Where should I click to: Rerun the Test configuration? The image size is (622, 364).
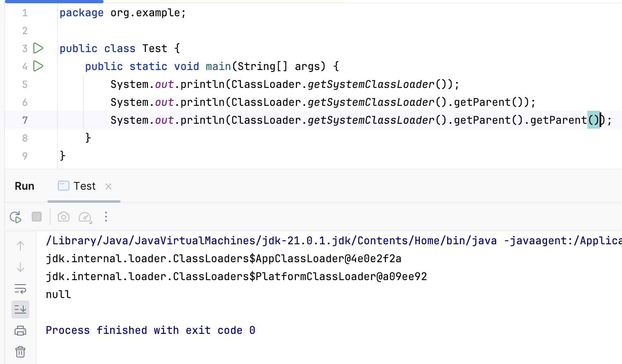tap(15, 217)
